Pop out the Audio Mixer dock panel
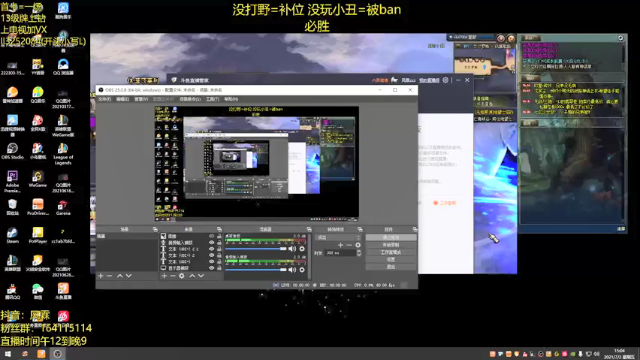This screenshot has width=640, height=360. (309, 229)
